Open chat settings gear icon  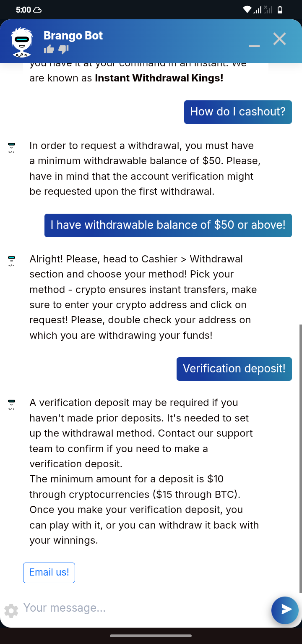tap(11, 610)
